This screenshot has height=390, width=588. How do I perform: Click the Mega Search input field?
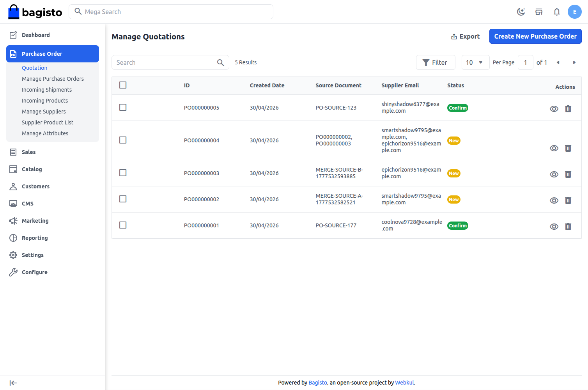(x=171, y=12)
